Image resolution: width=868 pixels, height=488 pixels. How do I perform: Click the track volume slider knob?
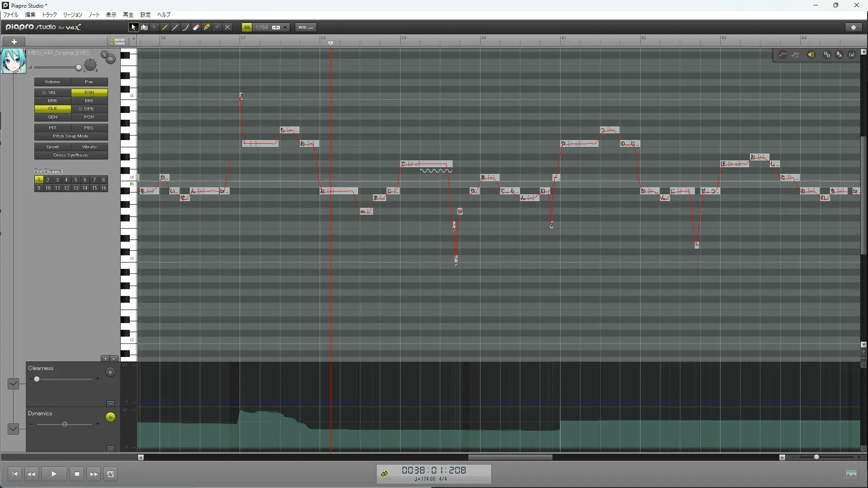[x=79, y=68]
